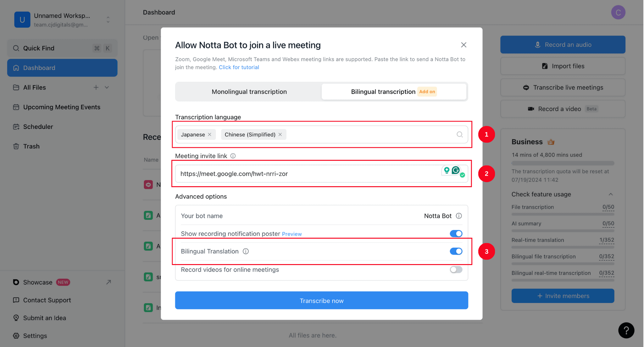The image size is (644, 347).
Task: Select the Bilingual transcription tab
Action: [x=394, y=91]
